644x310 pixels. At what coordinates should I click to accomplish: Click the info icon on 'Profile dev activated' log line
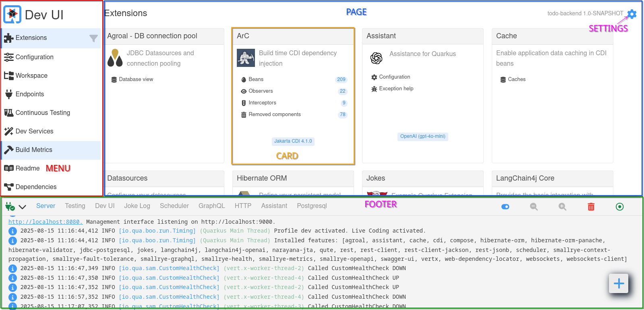click(12, 231)
